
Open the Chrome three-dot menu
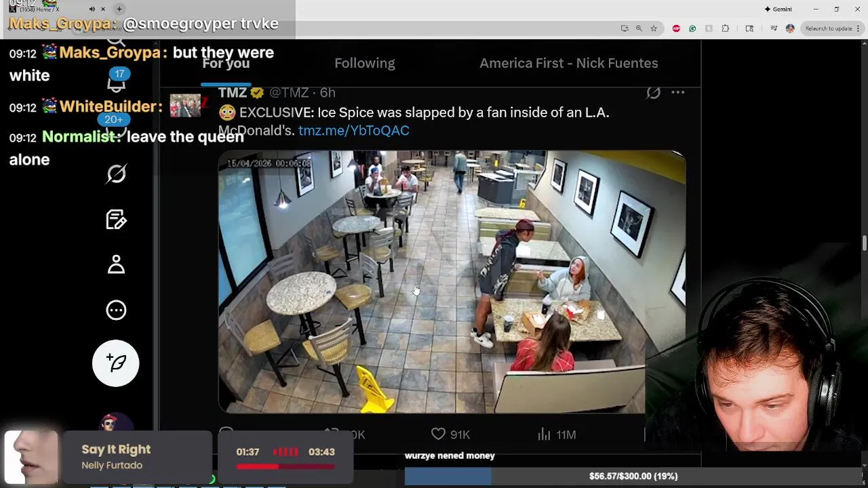[859, 28]
